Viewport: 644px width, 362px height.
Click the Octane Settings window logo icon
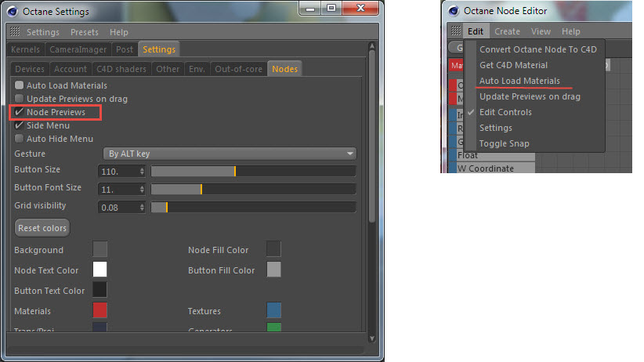point(13,12)
